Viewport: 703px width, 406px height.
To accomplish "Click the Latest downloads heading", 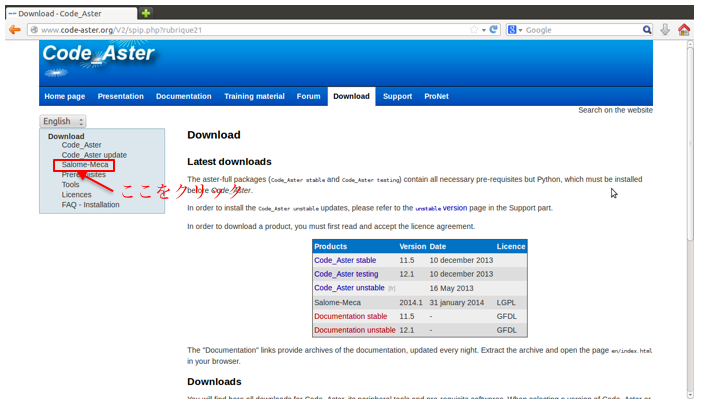I will click(x=229, y=162).
